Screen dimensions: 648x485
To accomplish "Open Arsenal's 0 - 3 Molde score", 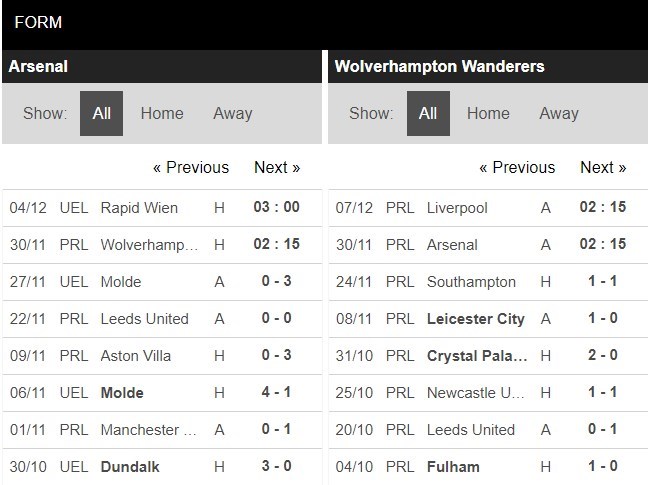I will (277, 282).
